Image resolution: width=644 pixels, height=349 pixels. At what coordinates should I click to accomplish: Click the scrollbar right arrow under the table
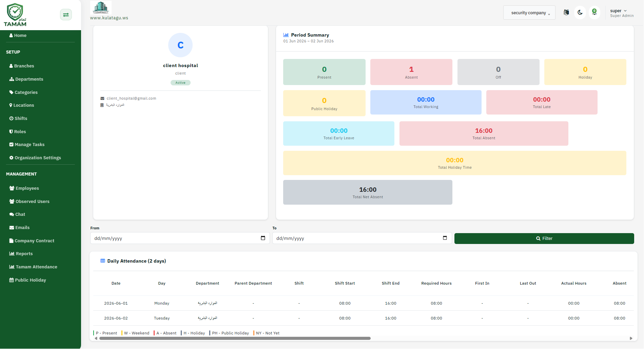(x=631, y=338)
